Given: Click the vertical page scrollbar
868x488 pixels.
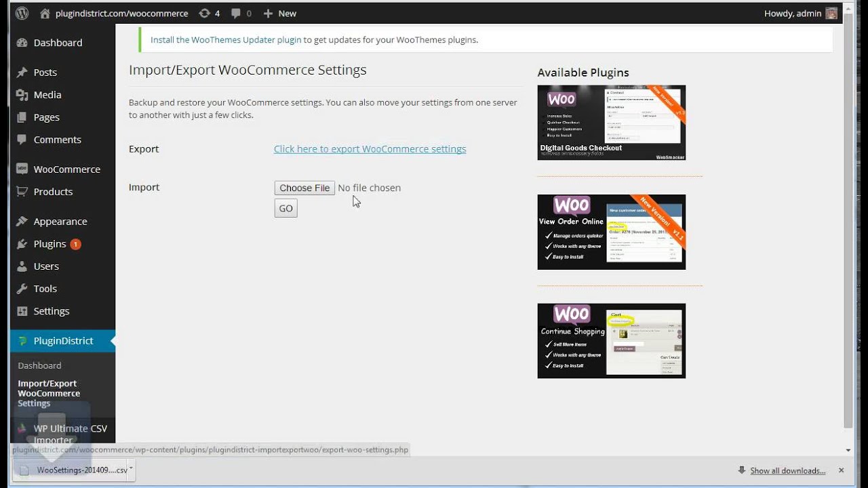Looking at the screenshot, I should (x=848, y=220).
